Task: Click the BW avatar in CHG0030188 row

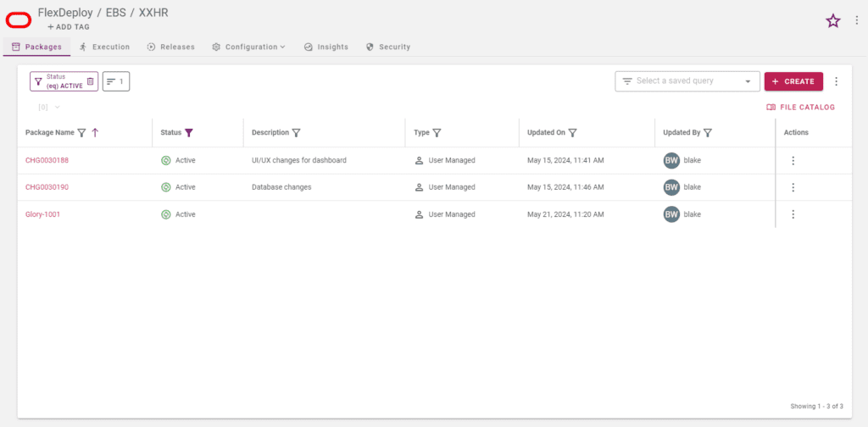Action: (x=671, y=160)
